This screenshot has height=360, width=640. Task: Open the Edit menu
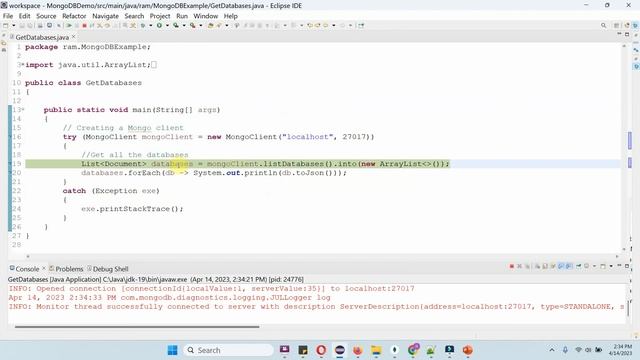coord(24,16)
